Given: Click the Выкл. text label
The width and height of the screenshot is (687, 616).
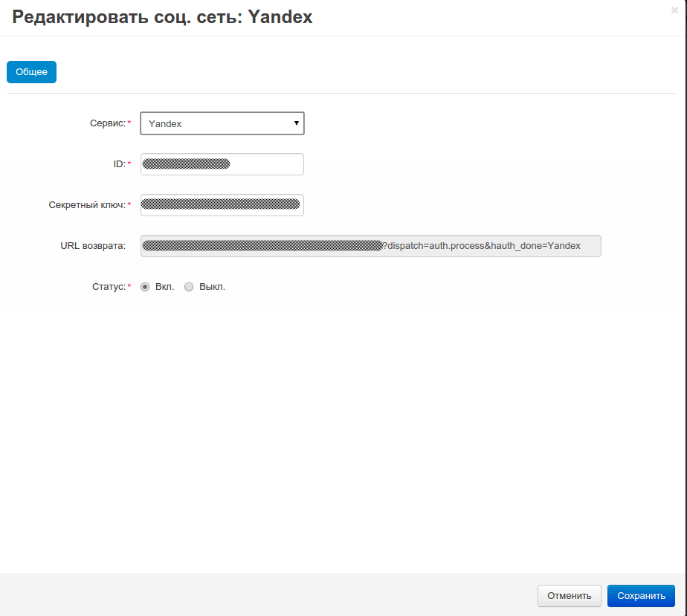Looking at the screenshot, I should coord(212,287).
